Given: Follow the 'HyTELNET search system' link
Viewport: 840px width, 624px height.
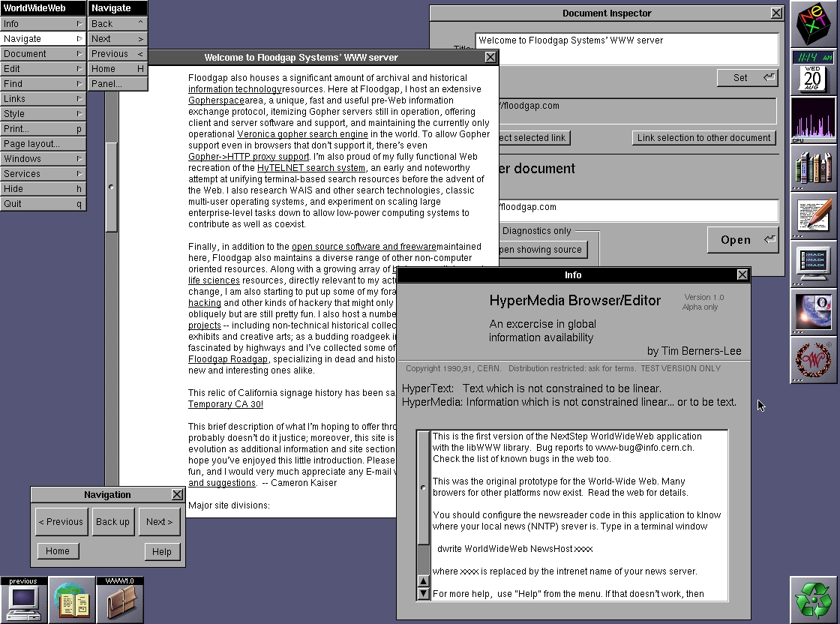Looking at the screenshot, I should pyautogui.click(x=311, y=168).
